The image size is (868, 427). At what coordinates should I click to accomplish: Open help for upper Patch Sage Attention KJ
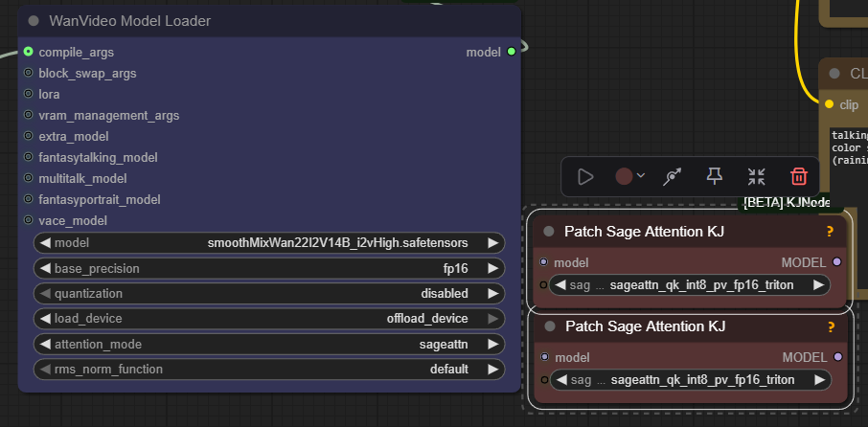[830, 232]
